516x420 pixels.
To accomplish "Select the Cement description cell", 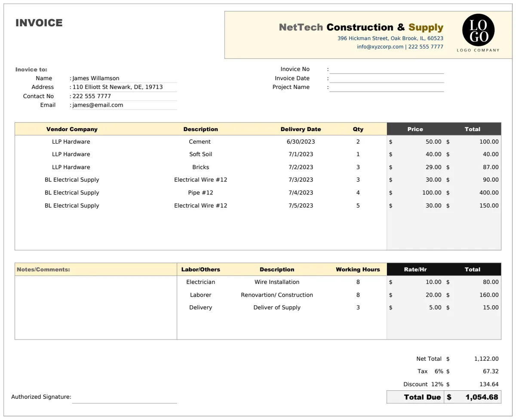I will tap(200, 142).
